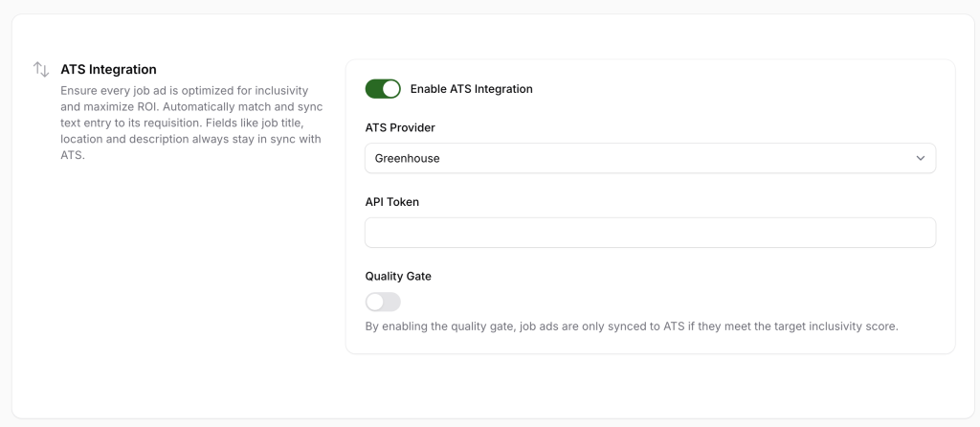
Task: Click the quality gate helper text
Action: pos(632,326)
